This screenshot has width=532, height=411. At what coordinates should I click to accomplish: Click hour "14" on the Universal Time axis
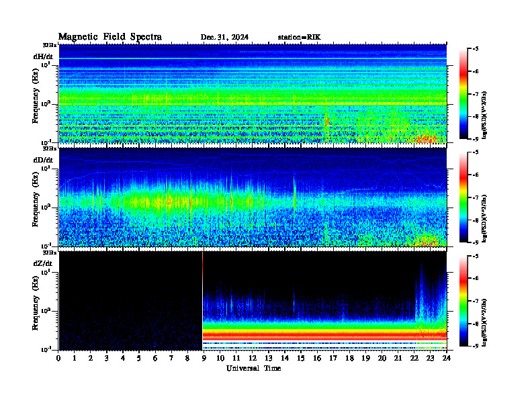point(285,359)
